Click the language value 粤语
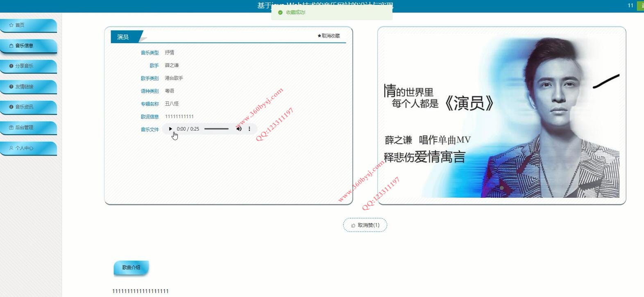Viewport: 644px width, 297px height. point(170,91)
